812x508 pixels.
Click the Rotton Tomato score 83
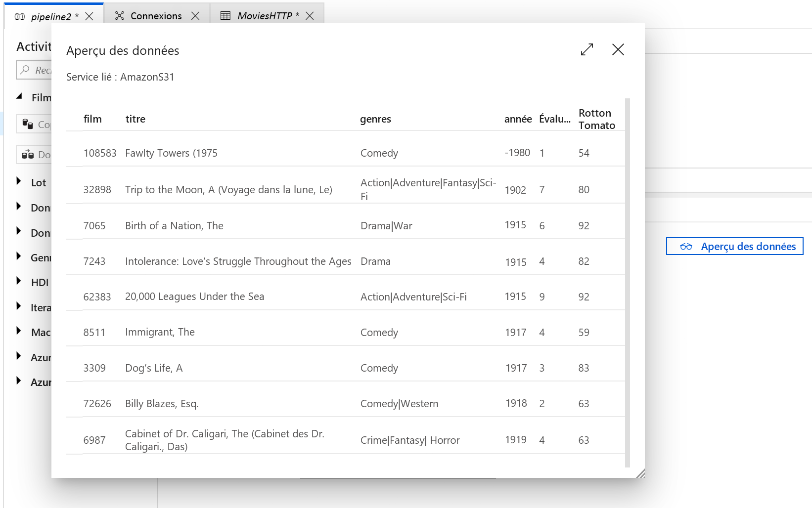(584, 368)
